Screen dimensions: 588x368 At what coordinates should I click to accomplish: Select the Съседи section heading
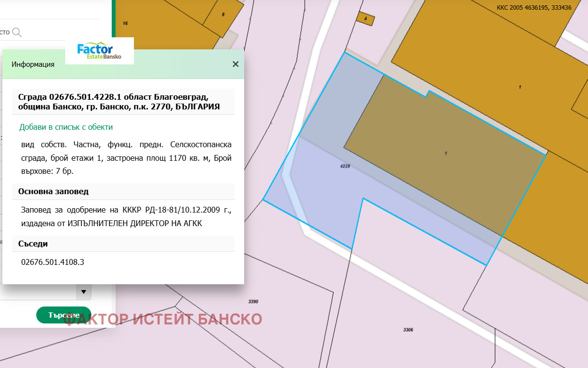33,244
